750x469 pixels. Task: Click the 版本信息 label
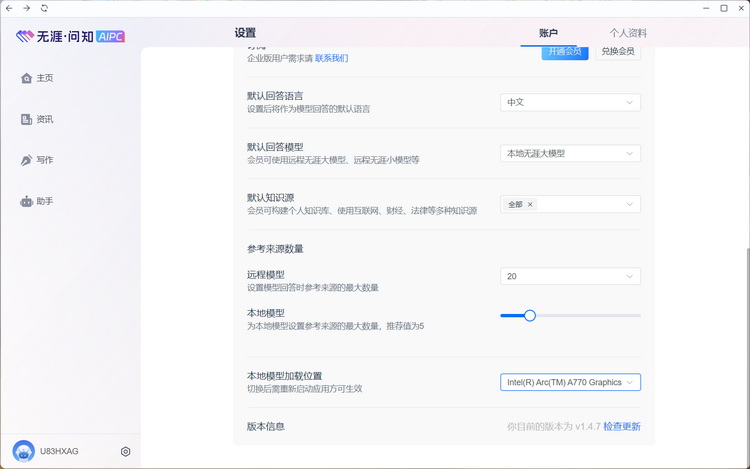(x=265, y=426)
